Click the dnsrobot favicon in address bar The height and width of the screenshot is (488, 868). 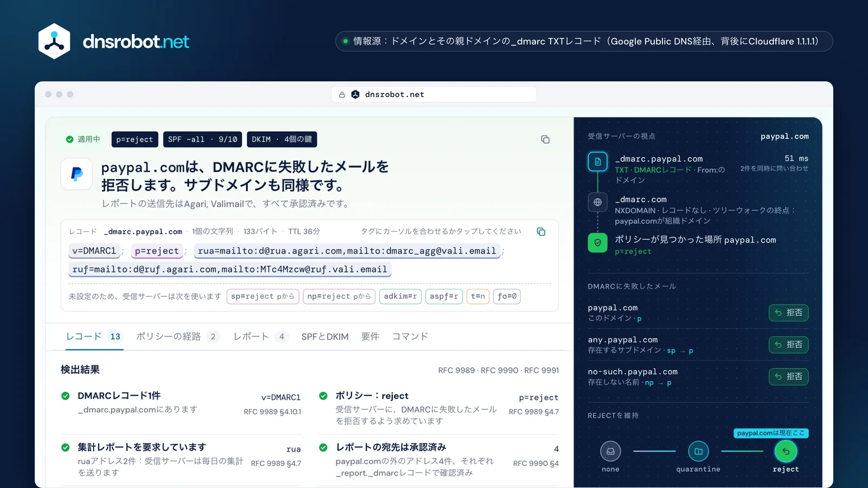tap(355, 94)
